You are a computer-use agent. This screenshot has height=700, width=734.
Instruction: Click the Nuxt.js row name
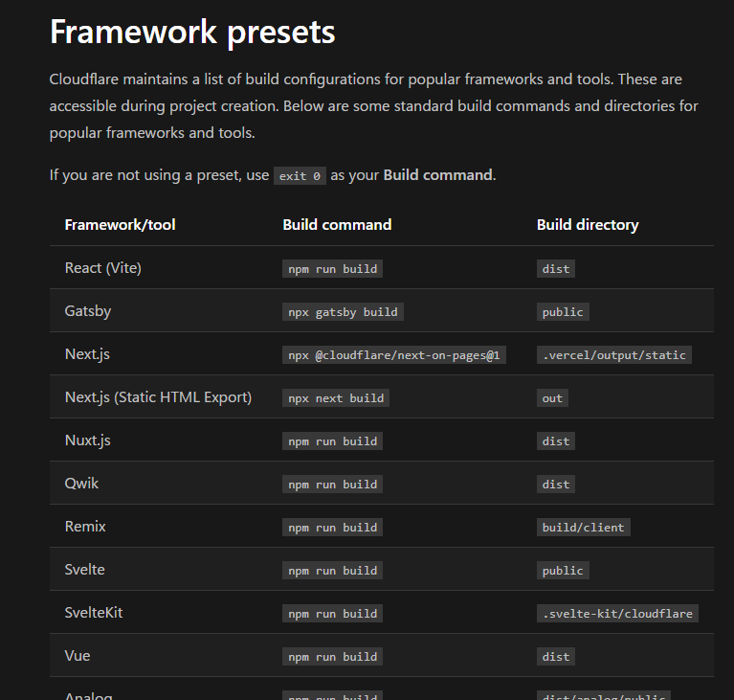point(87,440)
